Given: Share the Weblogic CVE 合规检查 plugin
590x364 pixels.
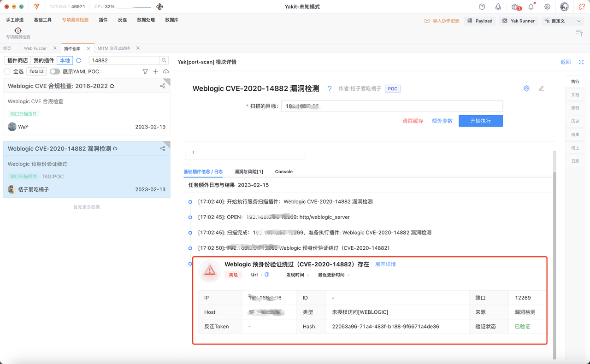Looking at the screenshot, I should (163, 86).
